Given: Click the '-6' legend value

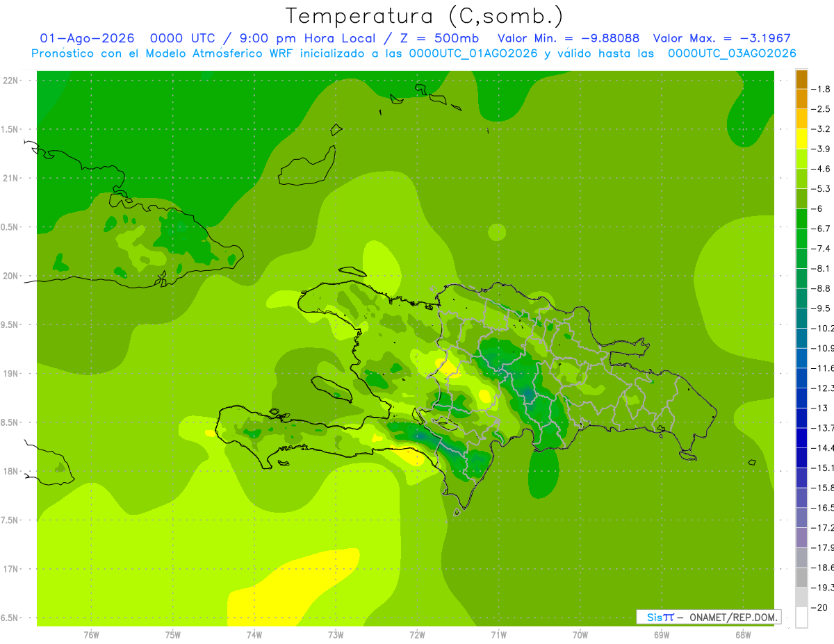Looking at the screenshot, I should (x=817, y=208).
